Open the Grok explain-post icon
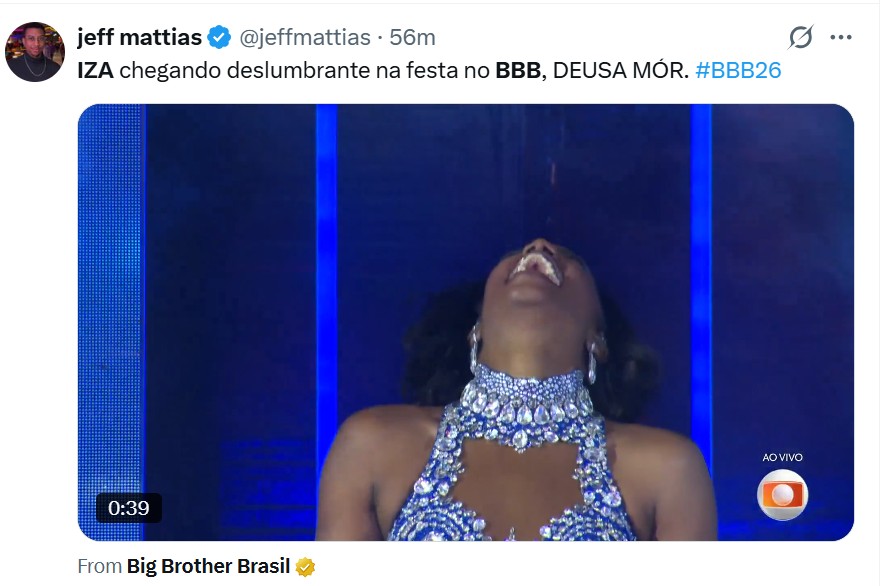 [x=800, y=38]
